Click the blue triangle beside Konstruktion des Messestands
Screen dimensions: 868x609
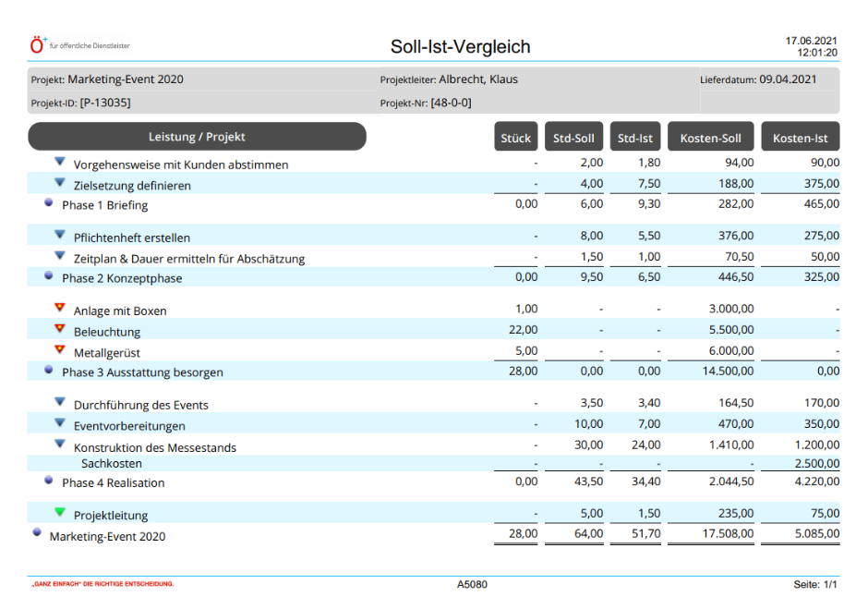pos(60,444)
